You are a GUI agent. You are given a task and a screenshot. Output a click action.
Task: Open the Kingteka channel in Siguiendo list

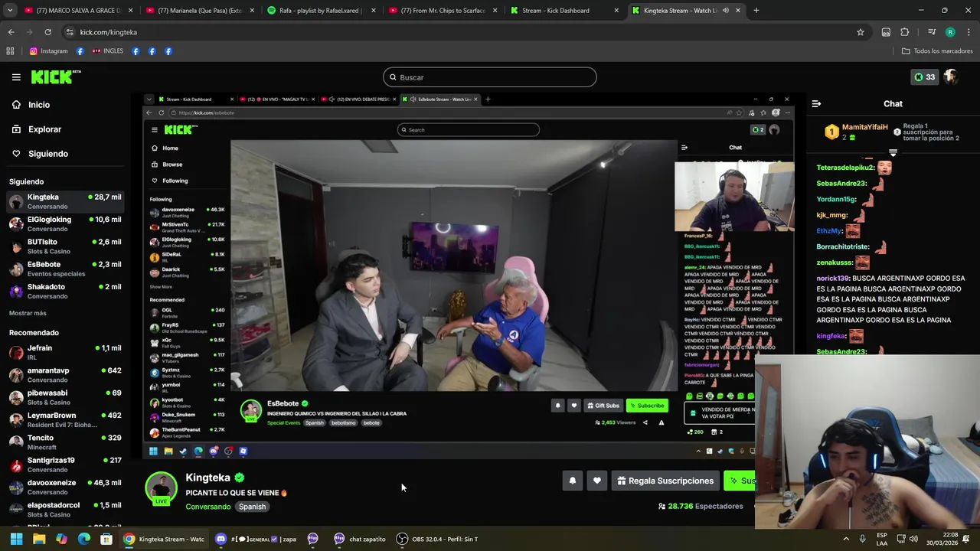[65, 201]
